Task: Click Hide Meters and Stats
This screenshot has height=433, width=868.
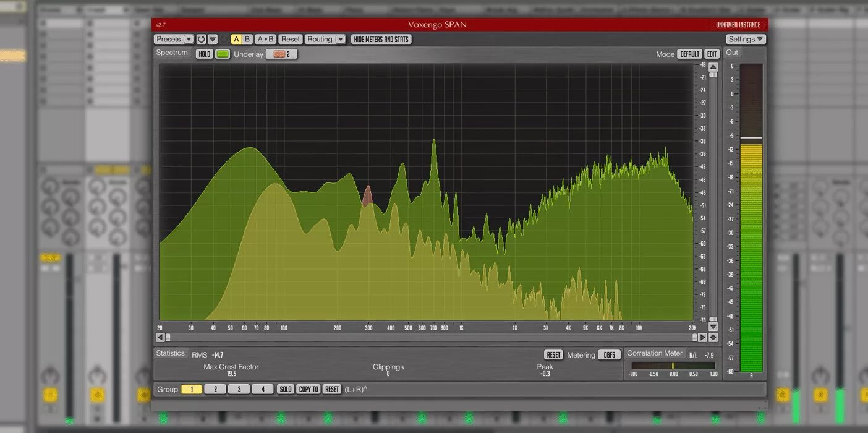Action: (381, 39)
